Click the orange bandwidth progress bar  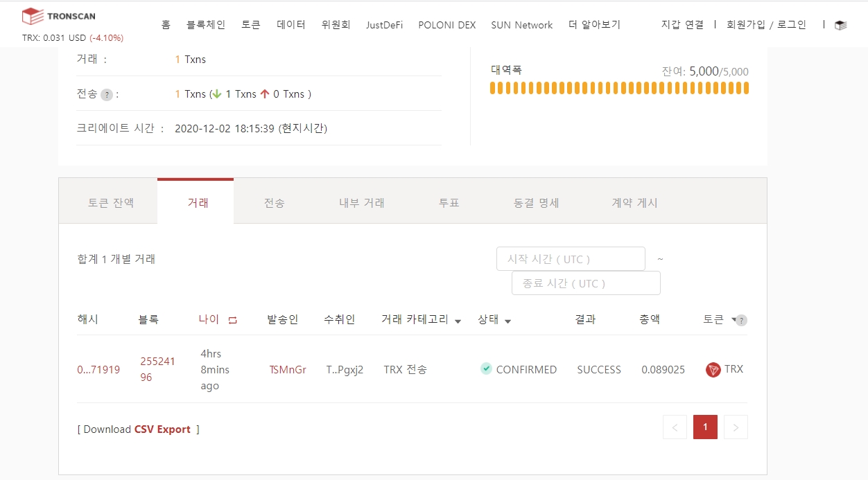pyautogui.click(x=619, y=88)
